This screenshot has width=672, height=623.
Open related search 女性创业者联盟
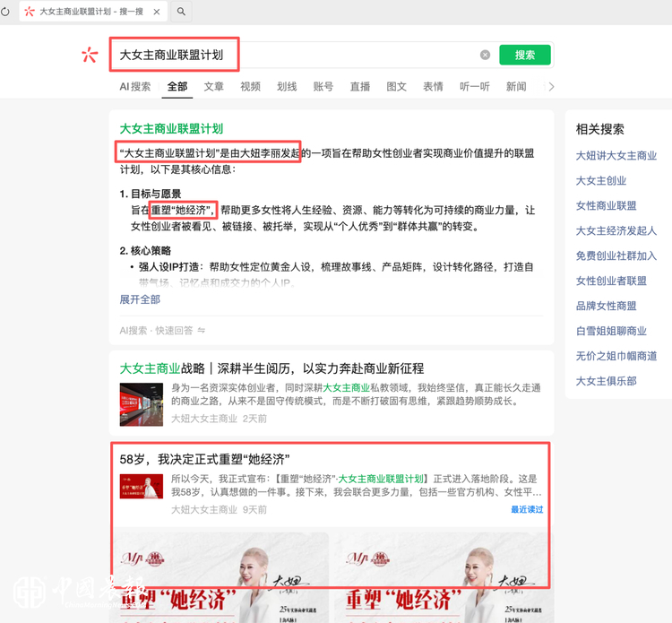(611, 281)
